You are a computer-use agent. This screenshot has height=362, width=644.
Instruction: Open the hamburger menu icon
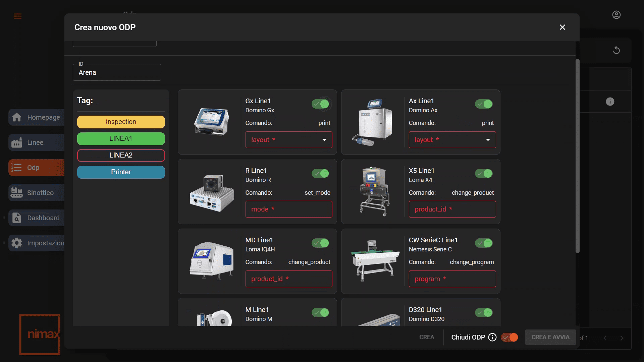coord(18,16)
